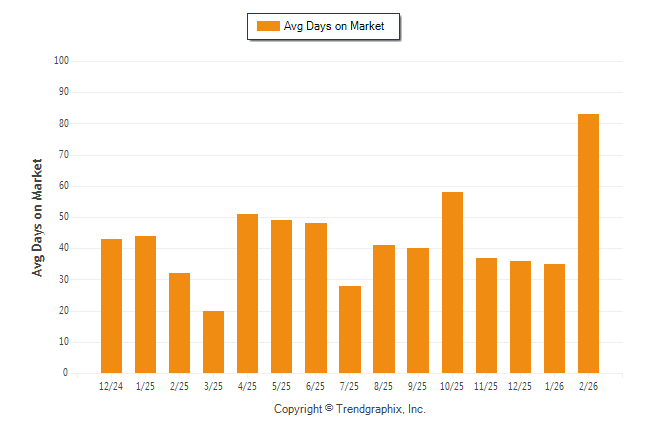The image size is (646, 434).
Task: Select the 2/25 bar
Action: coord(179,322)
